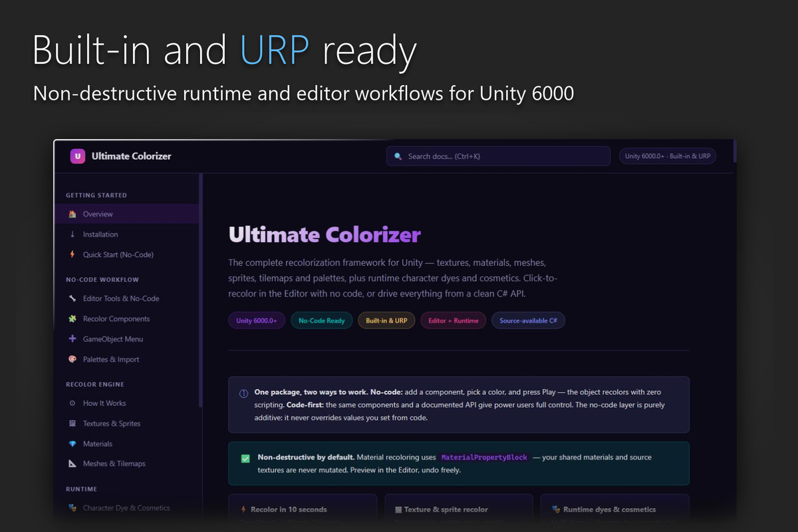This screenshot has width=798, height=532.
Task: Click the Ultimate Colorizer U logo icon
Action: [78, 156]
